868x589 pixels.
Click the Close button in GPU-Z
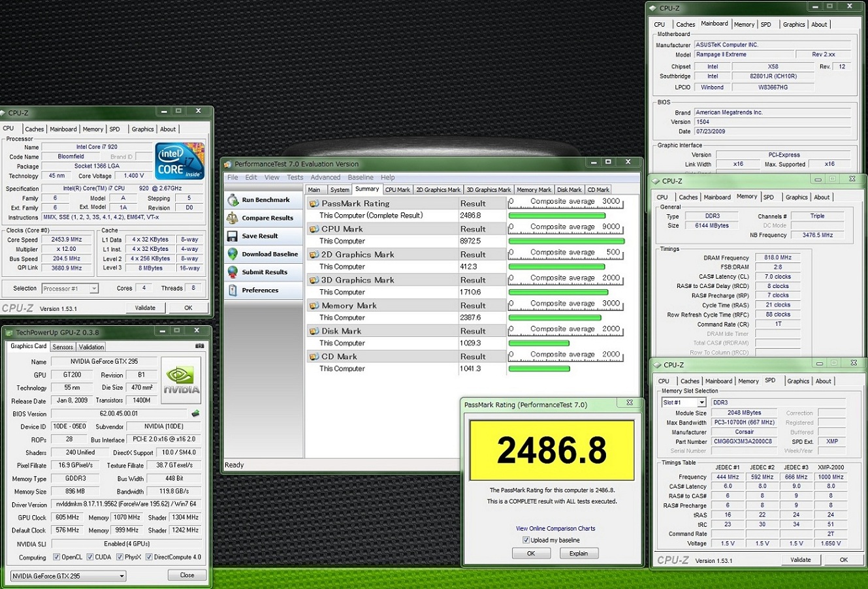(187, 575)
